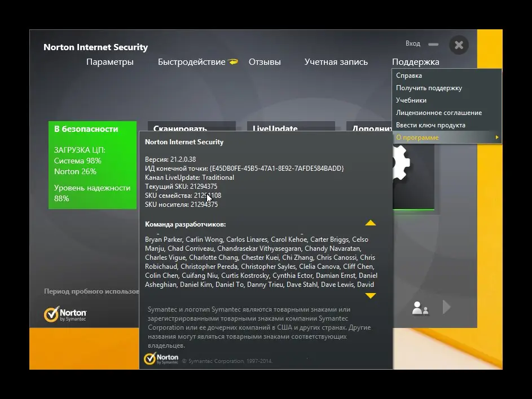Click the Norton Internet Security window title
This screenshot has width=532, height=399.
(x=96, y=47)
